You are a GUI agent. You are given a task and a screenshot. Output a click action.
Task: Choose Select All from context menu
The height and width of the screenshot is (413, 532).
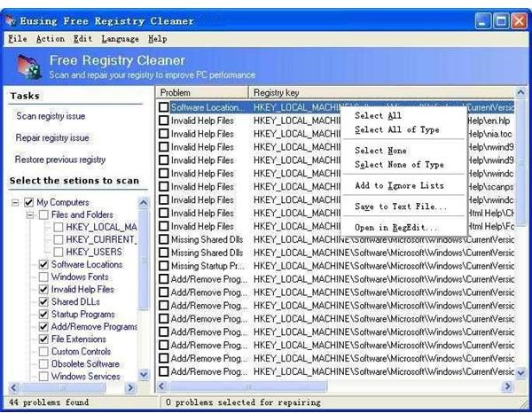click(378, 115)
